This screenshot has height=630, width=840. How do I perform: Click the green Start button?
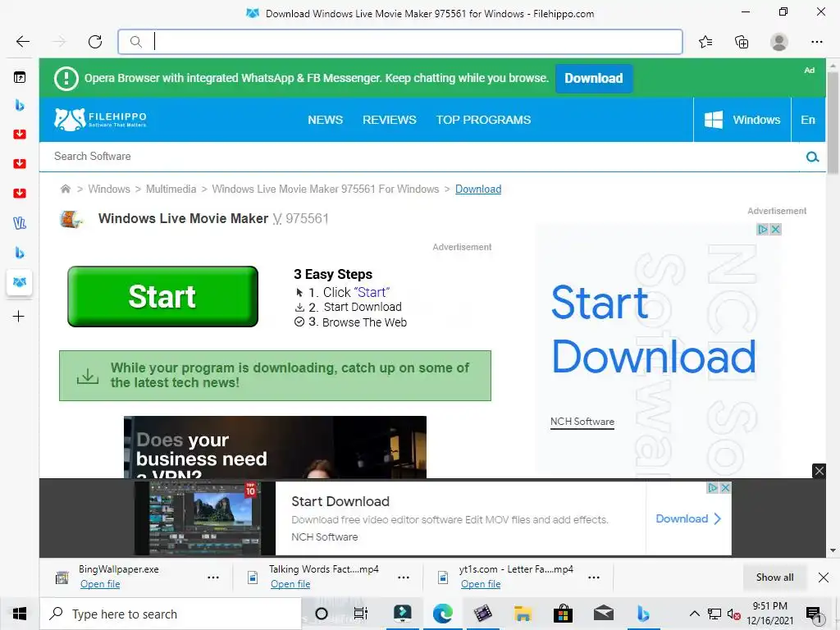click(x=163, y=296)
